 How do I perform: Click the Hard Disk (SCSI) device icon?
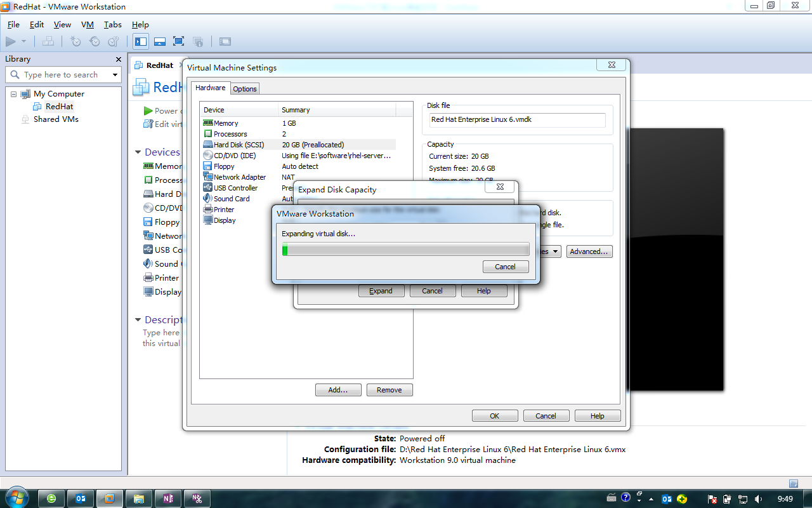pyautogui.click(x=208, y=145)
